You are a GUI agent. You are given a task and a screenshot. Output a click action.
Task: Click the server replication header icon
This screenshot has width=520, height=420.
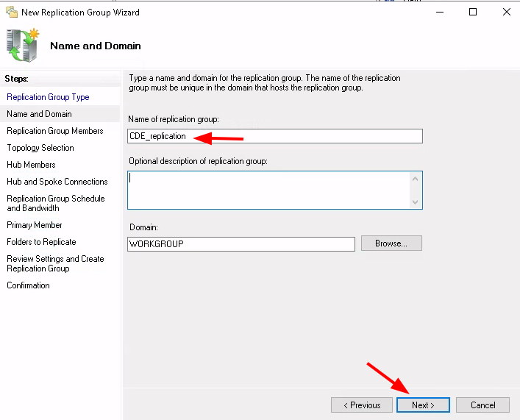[23, 45]
